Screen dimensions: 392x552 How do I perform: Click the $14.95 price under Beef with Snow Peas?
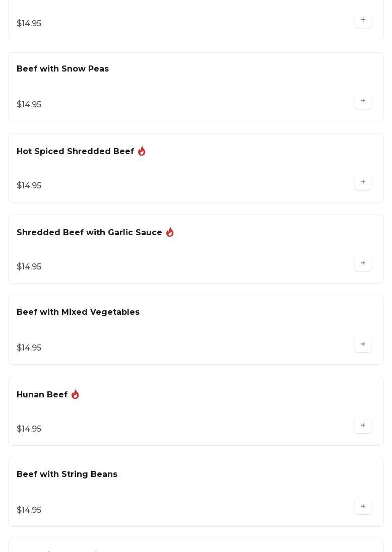[x=29, y=105]
